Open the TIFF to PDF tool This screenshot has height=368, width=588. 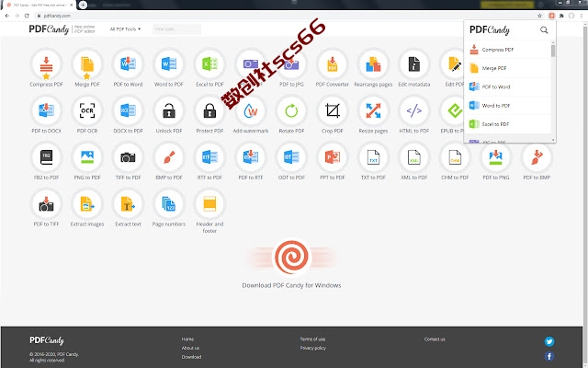128,162
